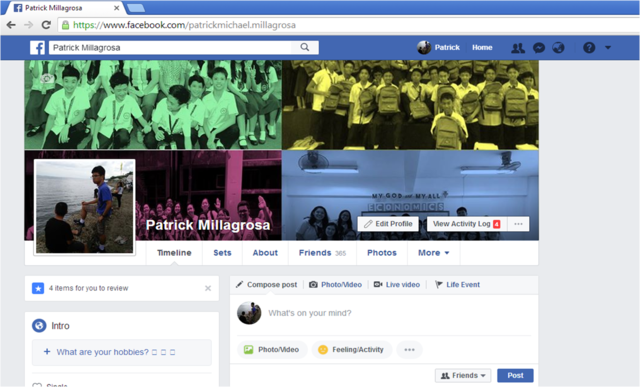Click the Intro globe icon

39,326
